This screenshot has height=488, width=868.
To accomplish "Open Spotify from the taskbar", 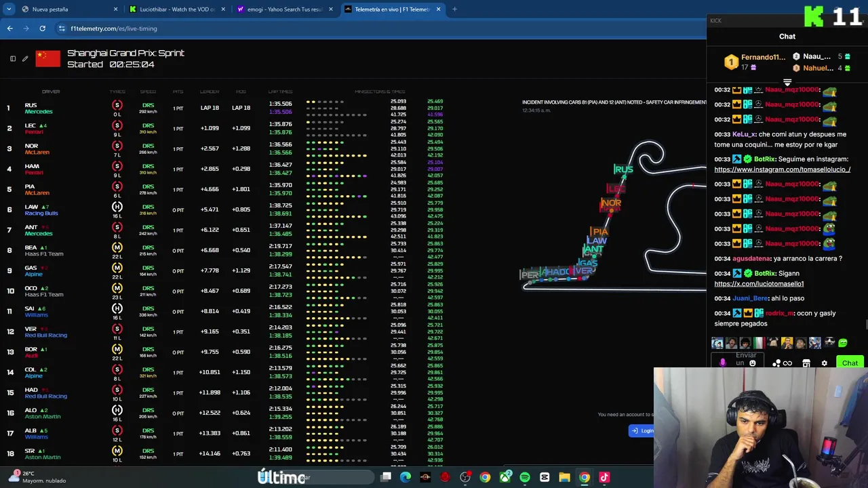I will click(525, 477).
